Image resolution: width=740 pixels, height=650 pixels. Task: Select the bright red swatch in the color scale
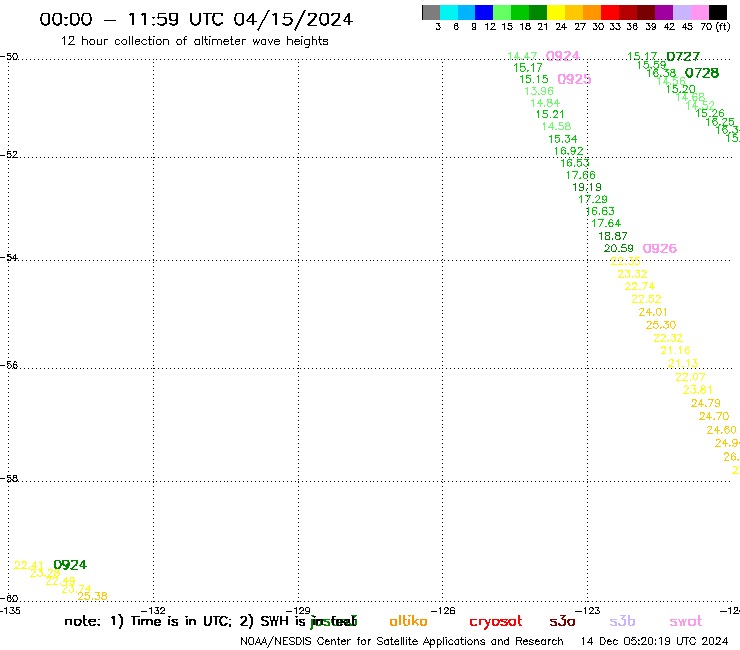click(x=610, y=12)
